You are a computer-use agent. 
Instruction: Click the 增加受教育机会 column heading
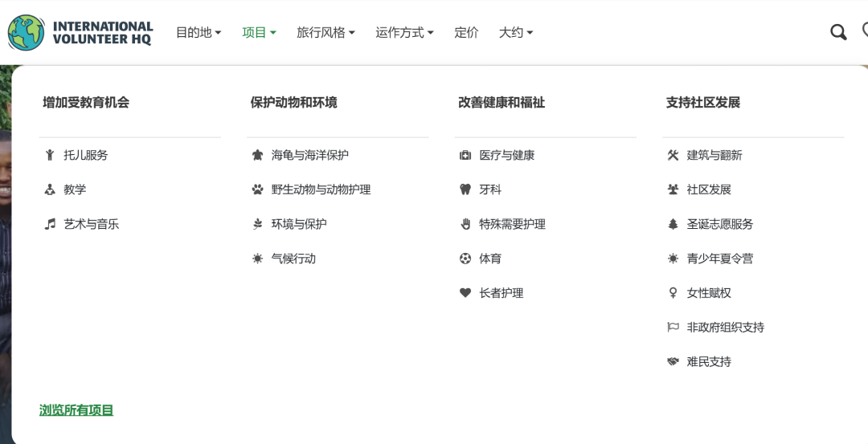click(x=86, y=102)
